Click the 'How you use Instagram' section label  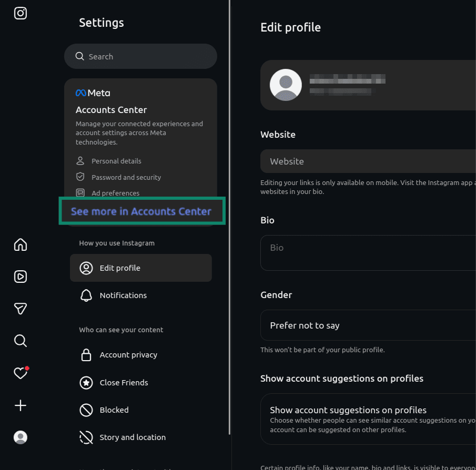coord(117,243)
